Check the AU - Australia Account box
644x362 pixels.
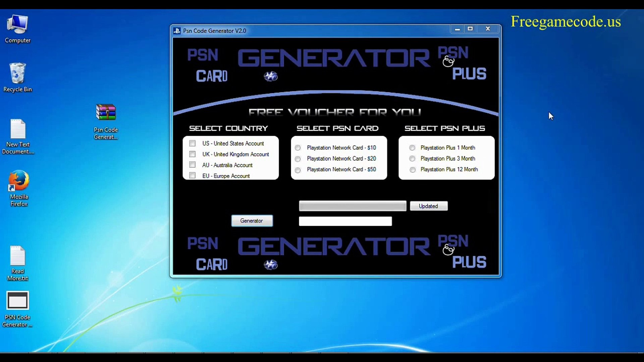coord(192,165)
